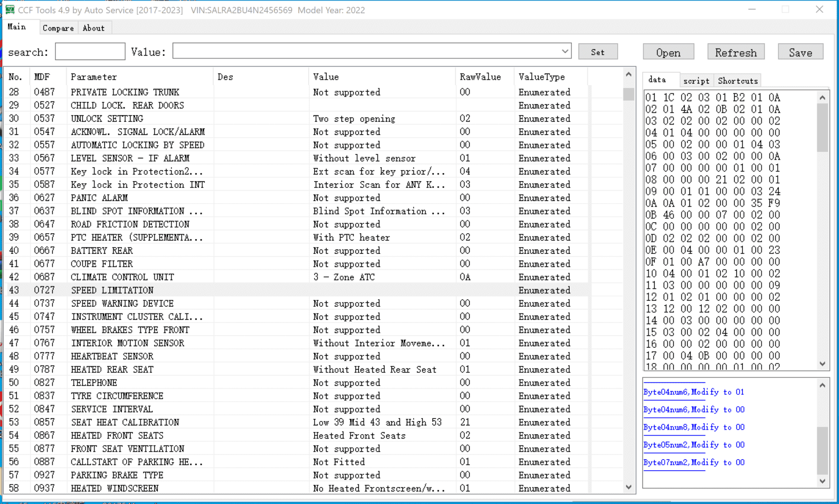Image resolution: width=839 pixels, height=504 pixels.
Task: Click the Byte07num2, Modify to 00 link
Action: [x=694, y=463]
